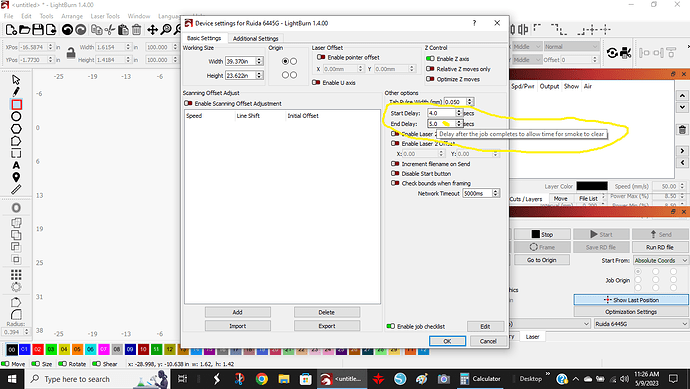Select the top-left Origin radio button

click(285, 61)
